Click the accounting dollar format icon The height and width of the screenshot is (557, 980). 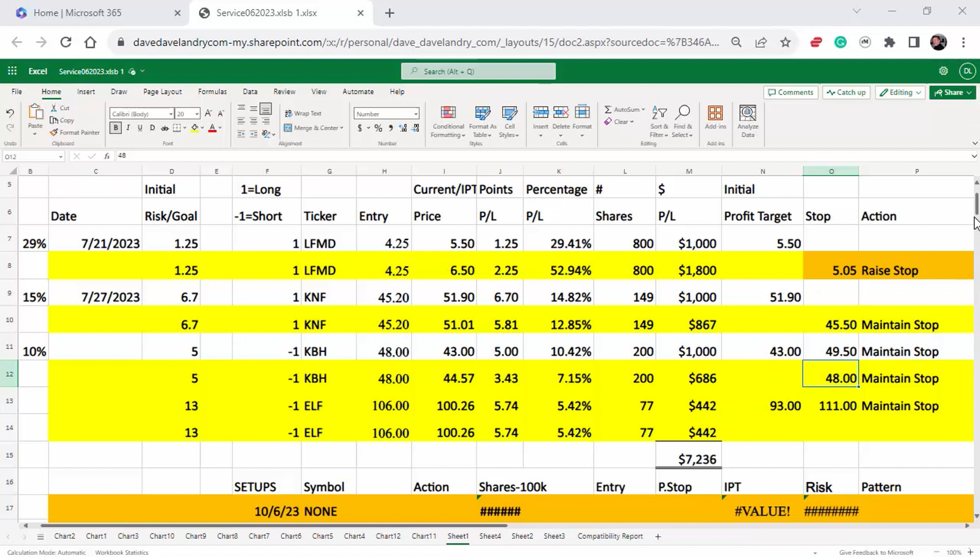(x=360, y=128)
